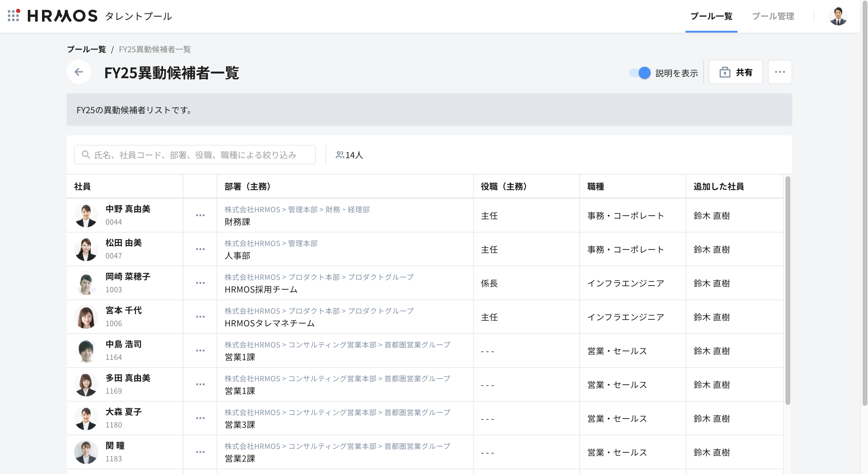The image size is (868, 474).
Task: Click the name 多田 真由美 in the list
Action: [x=128, y=378]
